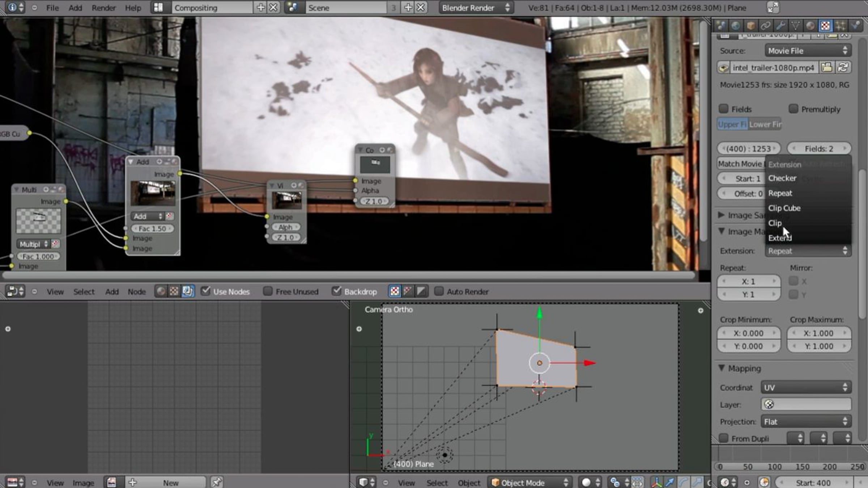The height and width of the screenshot is (488, 868).
Task: Switch to the Material sphere properties icon
Action: click(x=810, y=26)
